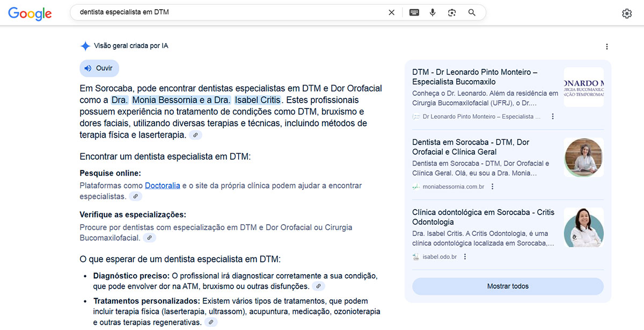Image resolution: width=644 pixels, height=330 pixels.
Task: Click the Dr Leonardo Pinto Monteiro favicon
Action: (x=416, y=117)
